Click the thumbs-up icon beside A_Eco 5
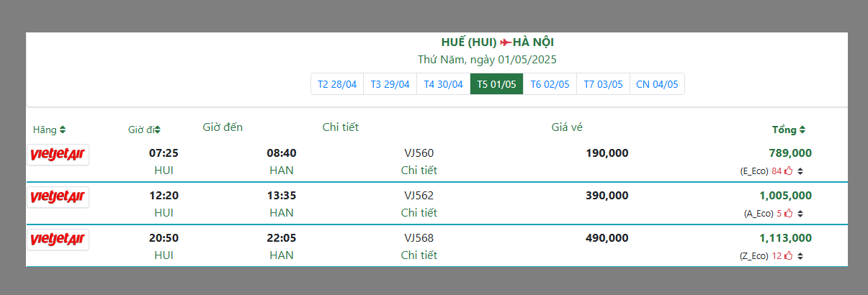Screen dimensions: 868x295 (x=788, y=214)
